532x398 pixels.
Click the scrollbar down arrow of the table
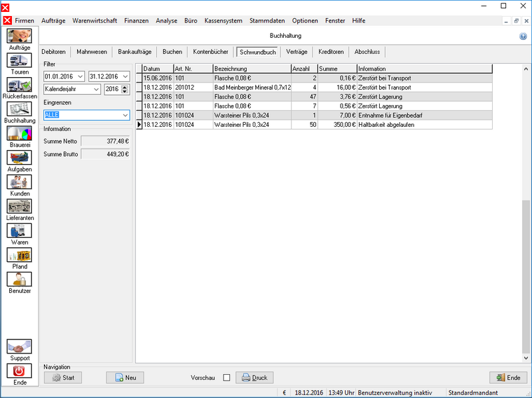(525, 358)
